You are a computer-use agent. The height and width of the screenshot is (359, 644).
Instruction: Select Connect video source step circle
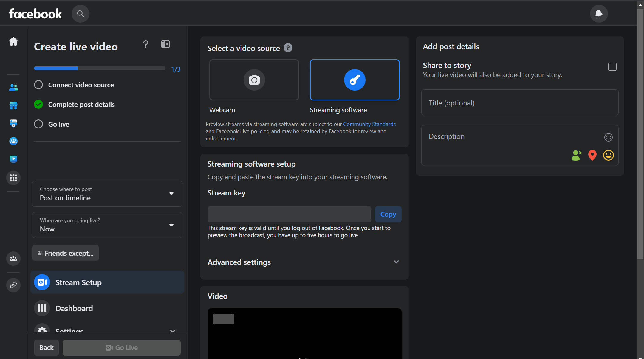point(38,85)
